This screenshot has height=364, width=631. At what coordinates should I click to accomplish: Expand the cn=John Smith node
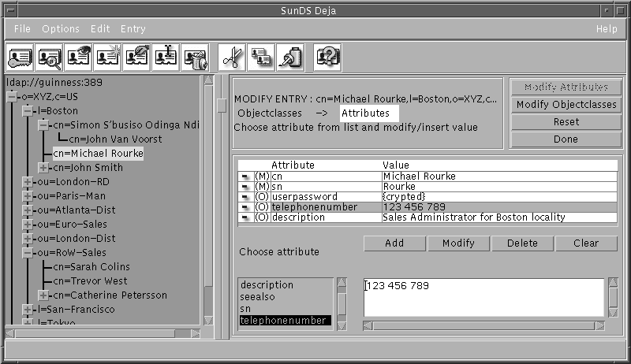[43, 168]
